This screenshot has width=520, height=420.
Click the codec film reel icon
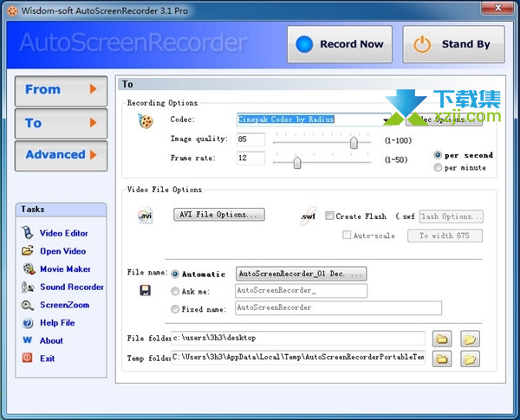146,121
